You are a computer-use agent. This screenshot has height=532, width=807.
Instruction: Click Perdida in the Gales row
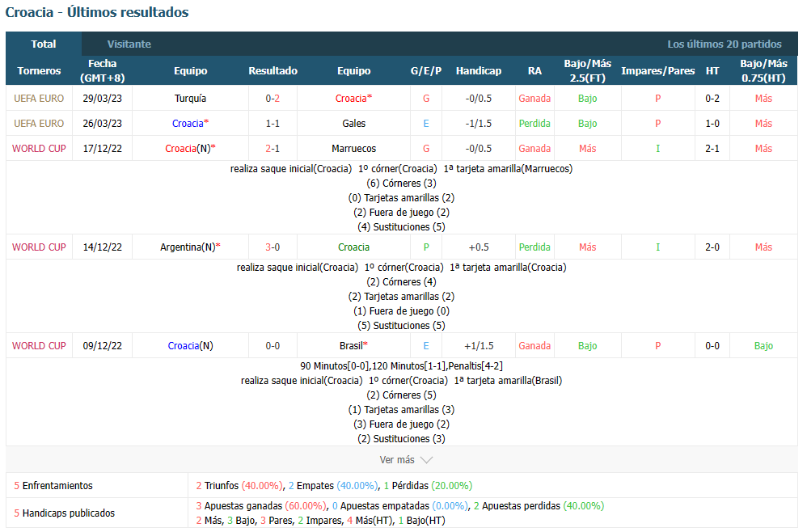point(534,124)
